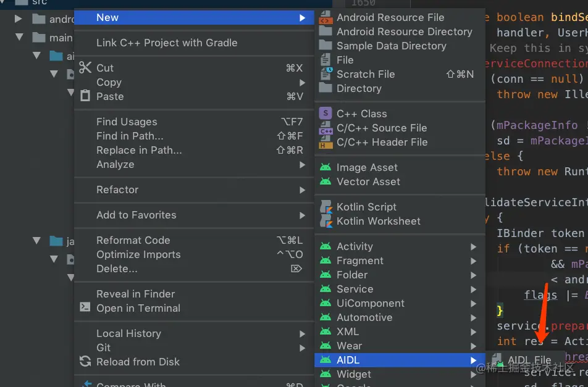
Task: Click the Widget android icon
Action: [325, 374]
